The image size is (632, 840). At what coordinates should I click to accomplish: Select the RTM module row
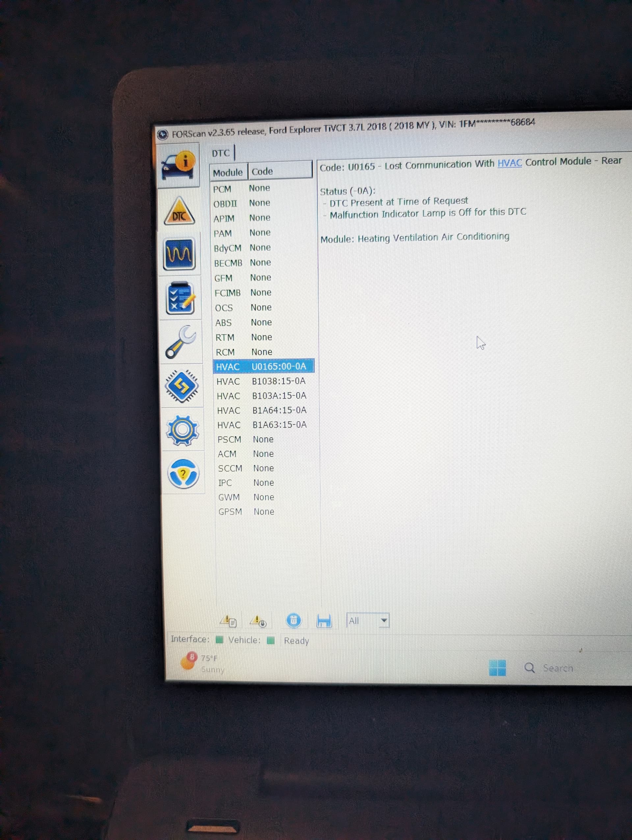click(x=264, y=337)
